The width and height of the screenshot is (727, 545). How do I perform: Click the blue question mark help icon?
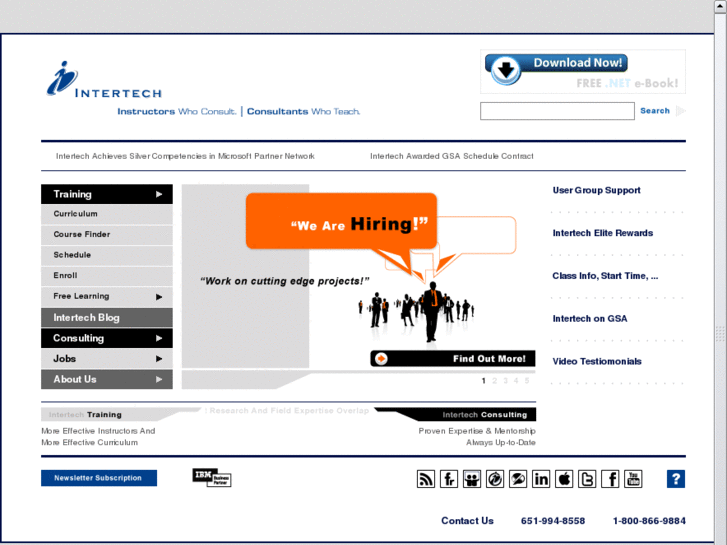tap(676, 479)
